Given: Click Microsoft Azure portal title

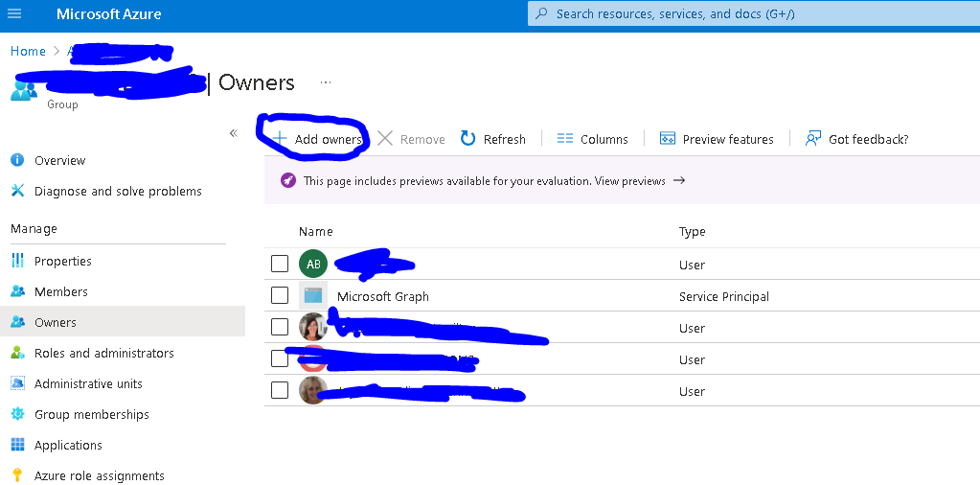Looking at the screenshot, I should (x=109, y=13).
